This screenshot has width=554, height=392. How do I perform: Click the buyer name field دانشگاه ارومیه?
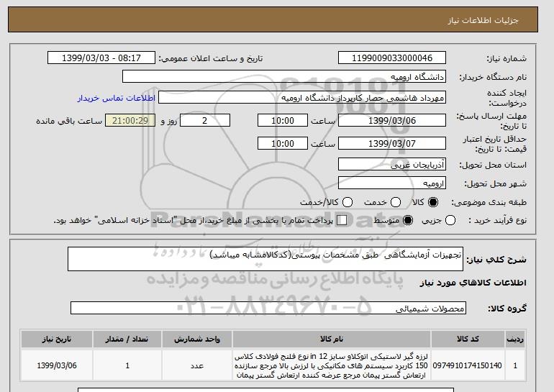click(284, 77)
